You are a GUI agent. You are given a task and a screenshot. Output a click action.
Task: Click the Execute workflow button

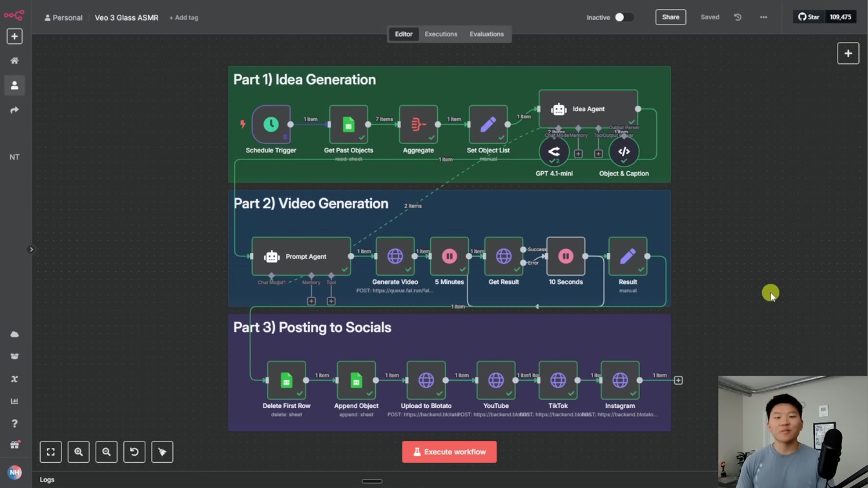pos(449,452)
